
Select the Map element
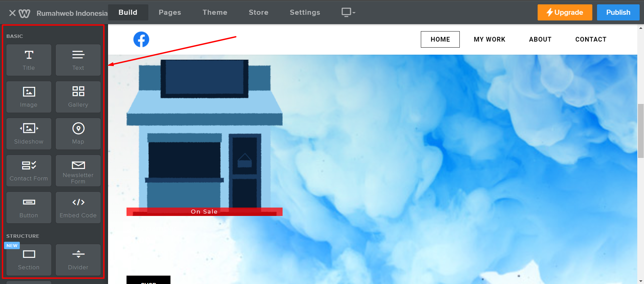point(78,134)
